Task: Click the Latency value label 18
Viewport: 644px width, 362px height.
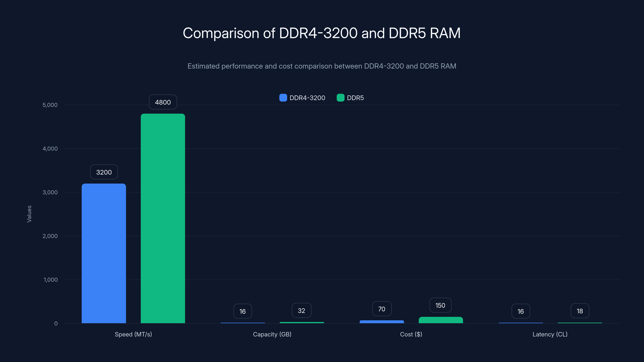Action: click(x=580, y=311)
